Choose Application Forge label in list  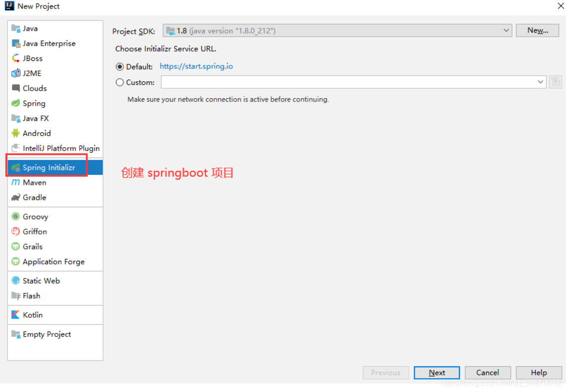pos(54,262)
